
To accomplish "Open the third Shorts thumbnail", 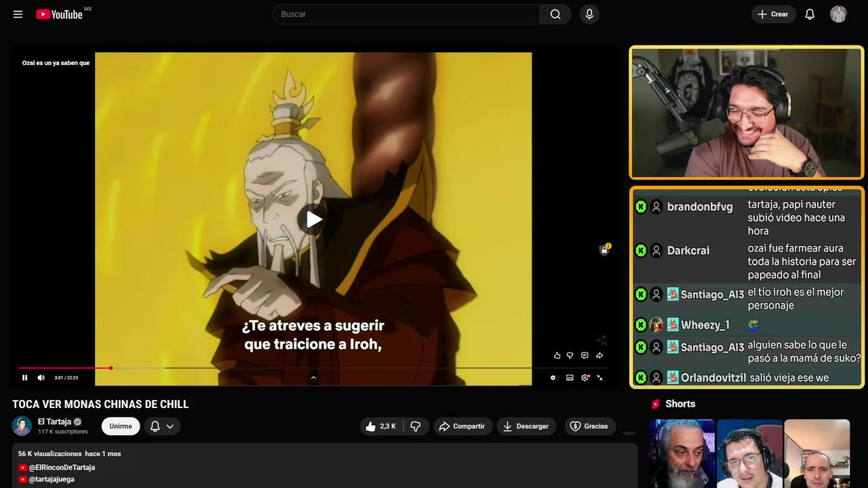I will [x=816, y=453].
